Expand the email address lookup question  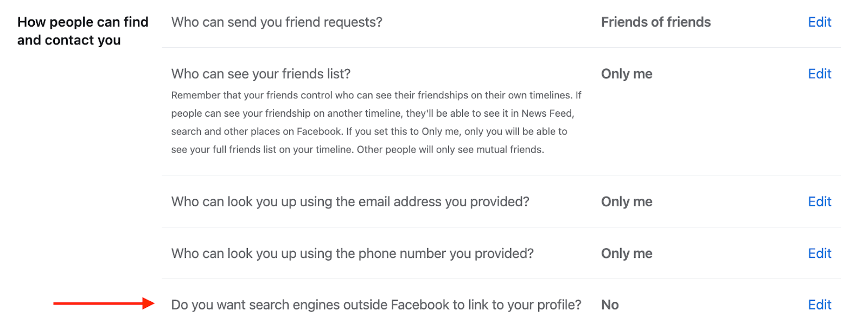350,202
